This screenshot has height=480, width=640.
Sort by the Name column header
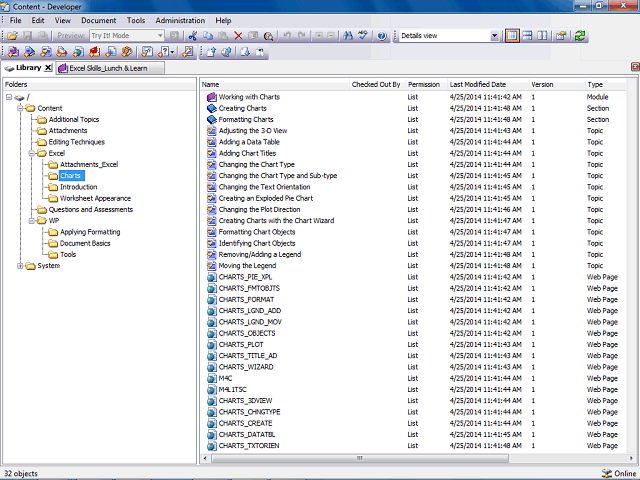click(x=275, y=84)
